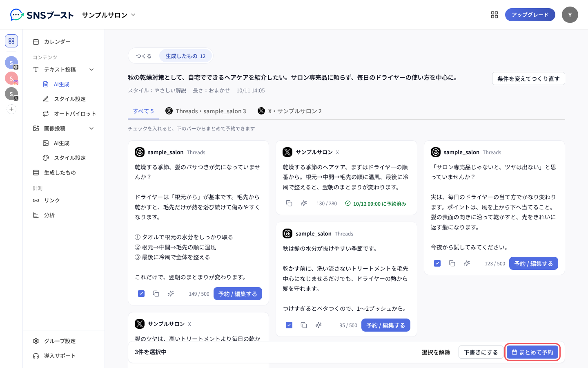588x368 pixels.
Task: Switch to the つくる tab
Action: 144,56
